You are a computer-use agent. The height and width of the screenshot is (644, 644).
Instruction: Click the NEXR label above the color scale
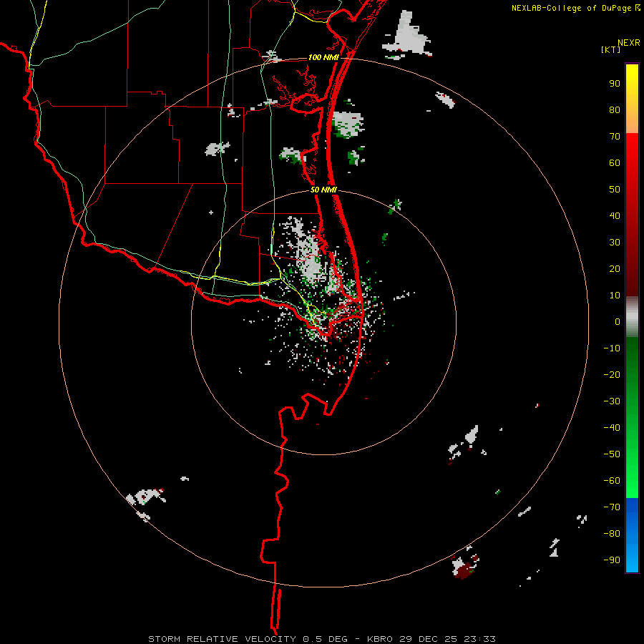628,43
